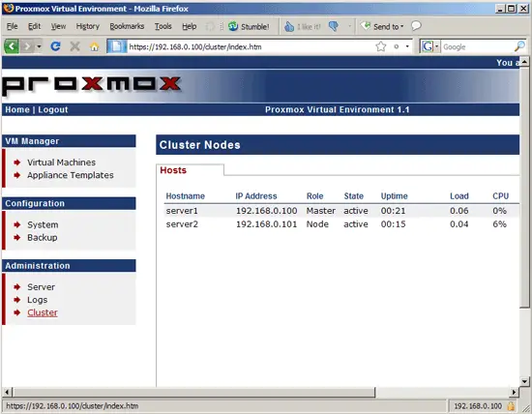This screenshot has width=532, height=414.
Task: Click the magnifier search icon
Action: tap(519, 46)
